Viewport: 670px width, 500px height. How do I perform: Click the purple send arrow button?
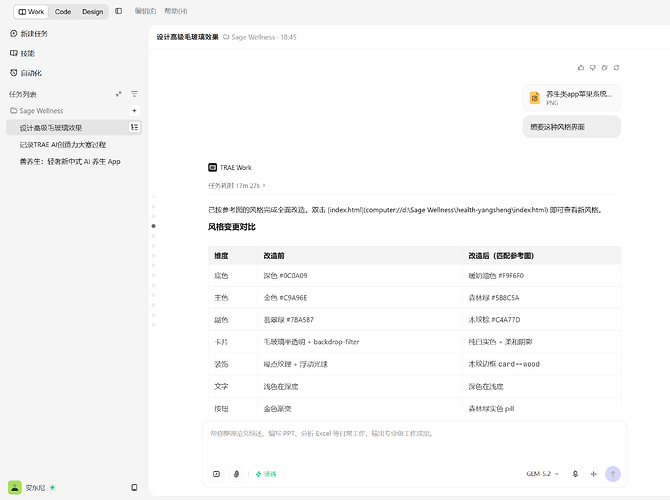tap(613, 474)
